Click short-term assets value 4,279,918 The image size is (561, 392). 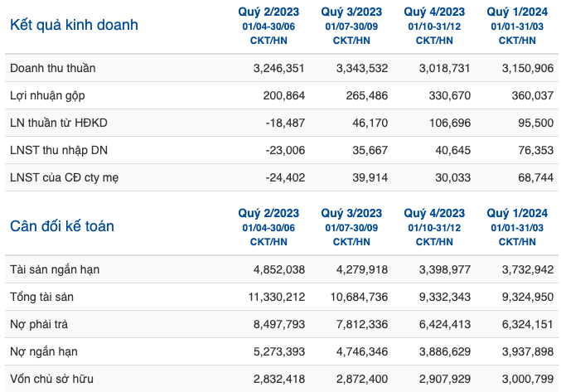click(362, 269)
